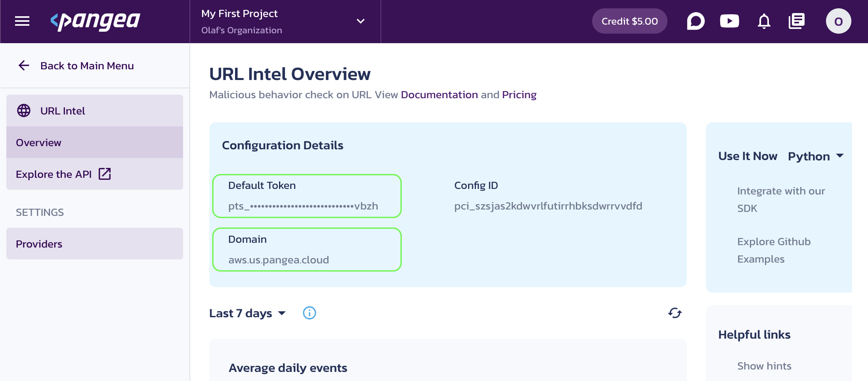Refresh the usage data with the refresh icon
Image resolution: width=868 pixels, height=381 pixels.
click(675, 313)
